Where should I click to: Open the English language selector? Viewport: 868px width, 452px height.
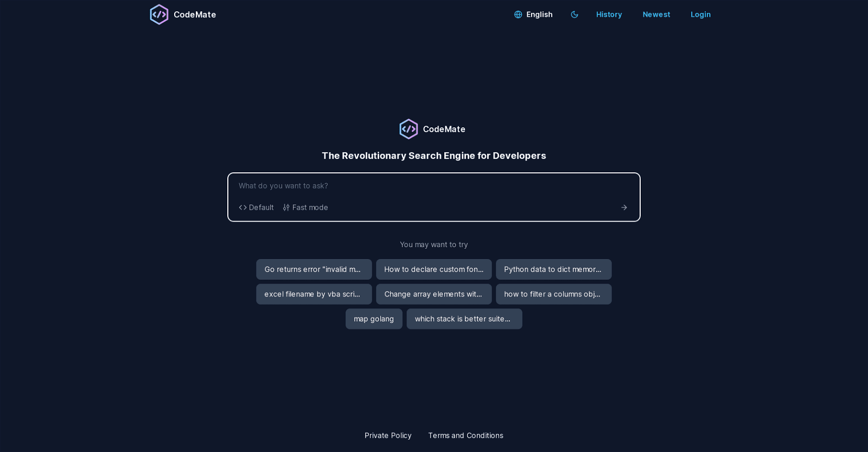pos(533,15)
